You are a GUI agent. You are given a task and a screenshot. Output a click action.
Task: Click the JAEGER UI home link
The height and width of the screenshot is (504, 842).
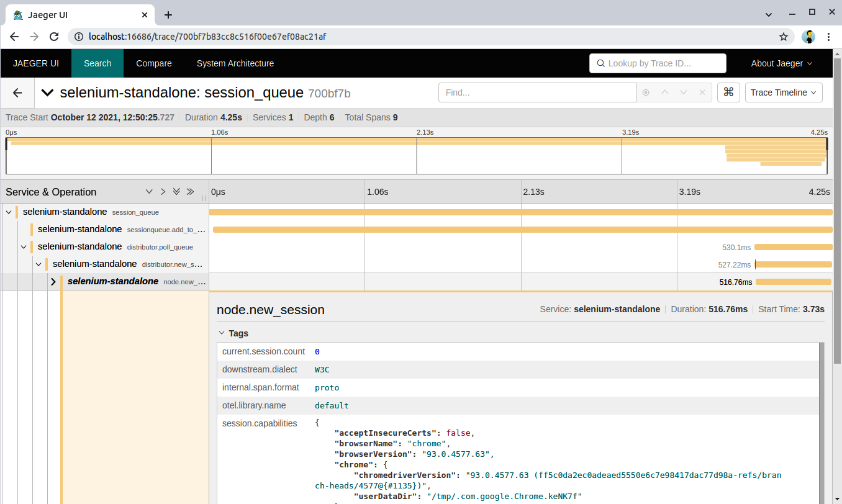36,63
